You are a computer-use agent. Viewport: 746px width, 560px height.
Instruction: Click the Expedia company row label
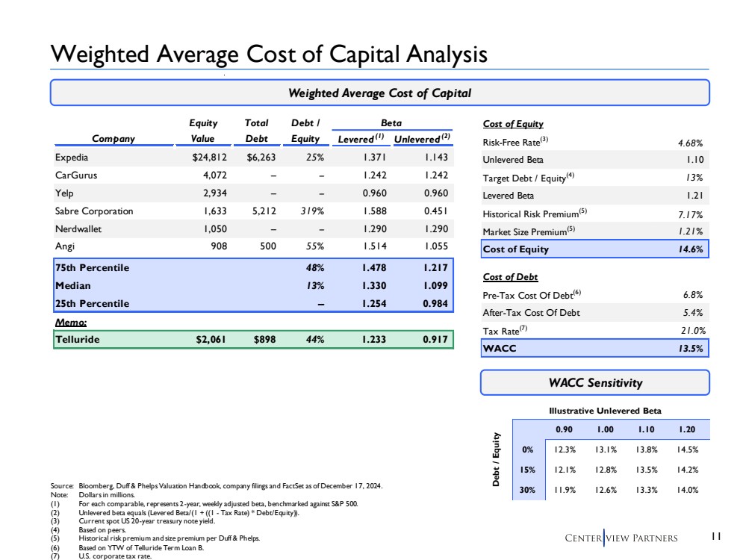tap(72, 158)
